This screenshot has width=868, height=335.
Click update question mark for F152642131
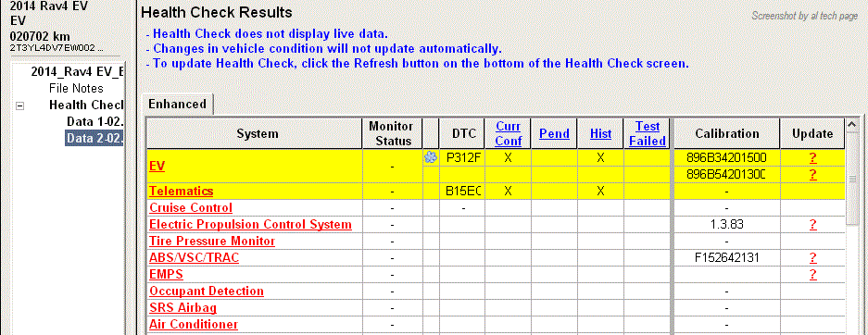point(812,257)
